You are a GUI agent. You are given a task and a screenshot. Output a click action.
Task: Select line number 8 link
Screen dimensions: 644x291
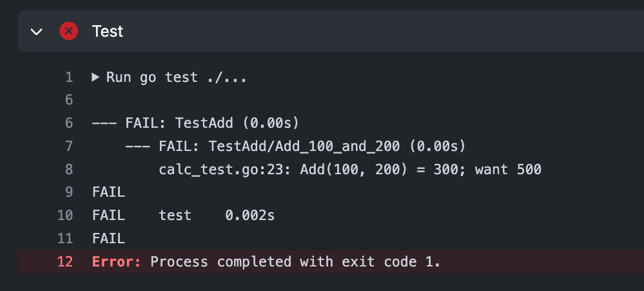69,169
